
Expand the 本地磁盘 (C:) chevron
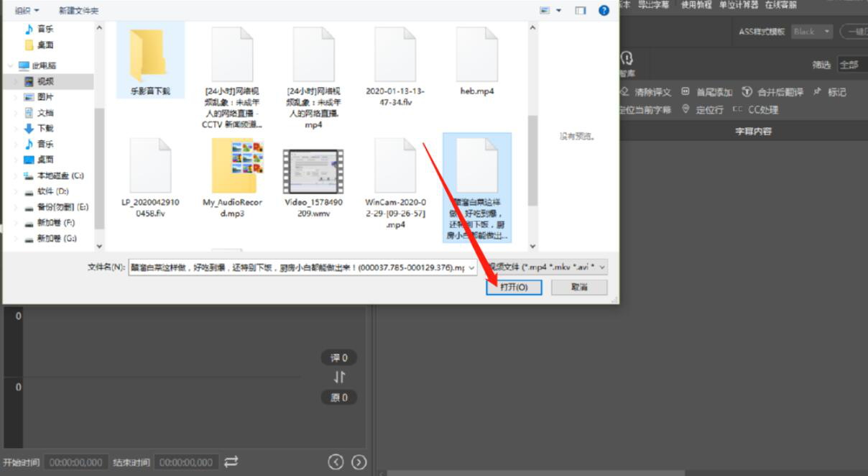click(17, 175)
